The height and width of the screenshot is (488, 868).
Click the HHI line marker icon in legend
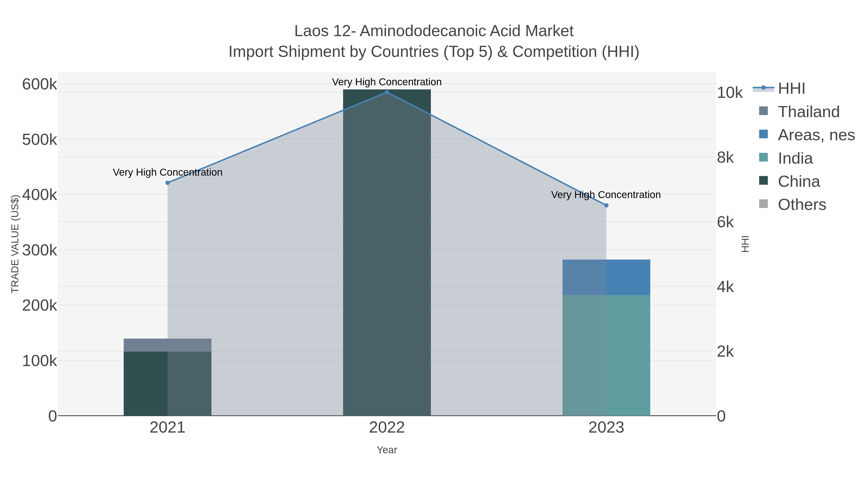[764, 88]
